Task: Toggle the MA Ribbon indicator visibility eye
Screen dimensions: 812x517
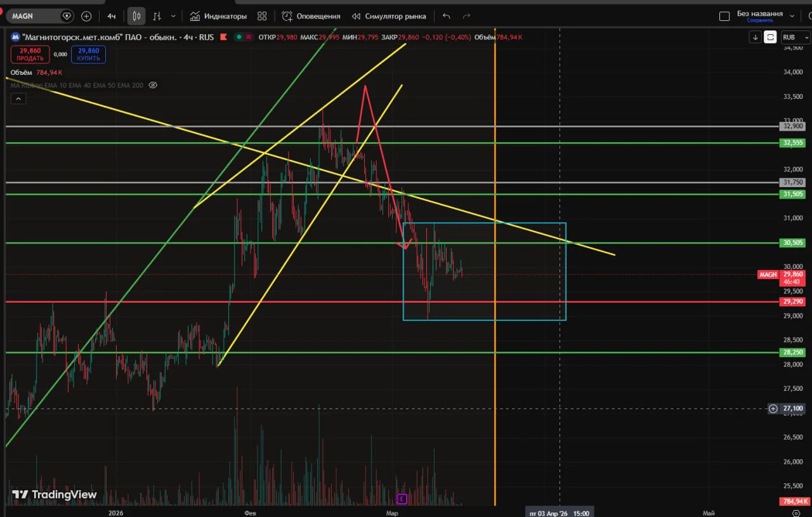Action: click(x=152, y=85)
